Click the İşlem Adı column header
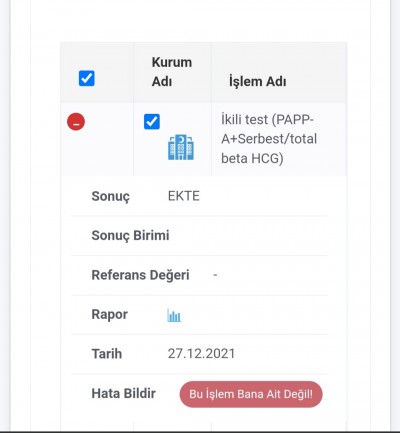The width and height of the screenshot is (400, 433). [x=257, y=81]
